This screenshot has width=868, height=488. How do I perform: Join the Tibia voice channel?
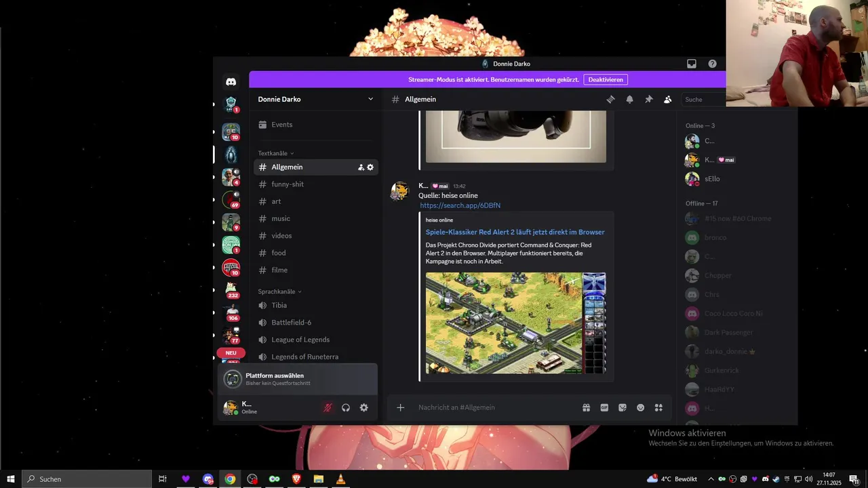click(316, 305)
